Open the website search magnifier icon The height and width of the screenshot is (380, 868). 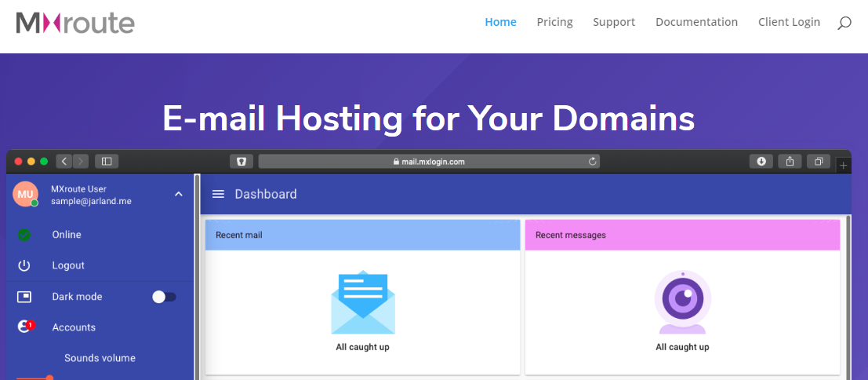(x=844, y=23)
